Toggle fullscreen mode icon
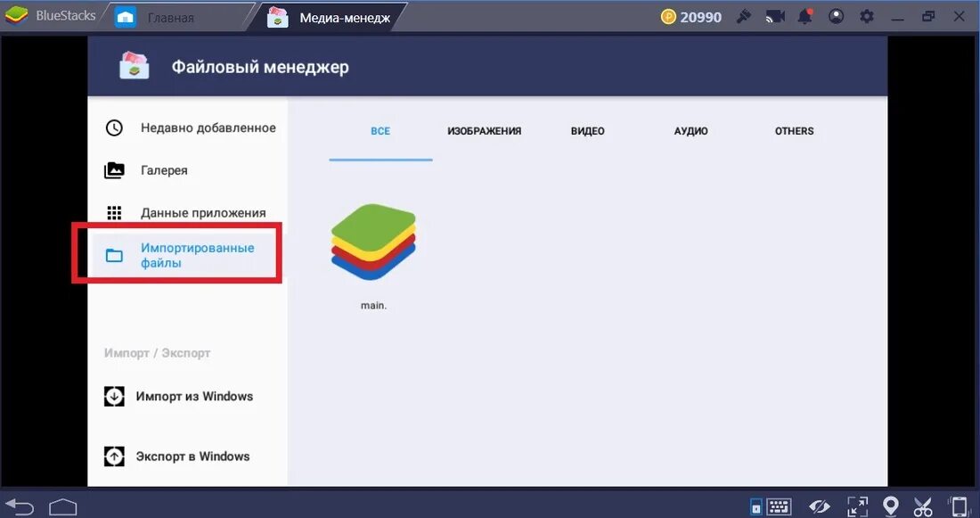This screenshot has width=980, height=518. tap(857, 506)
